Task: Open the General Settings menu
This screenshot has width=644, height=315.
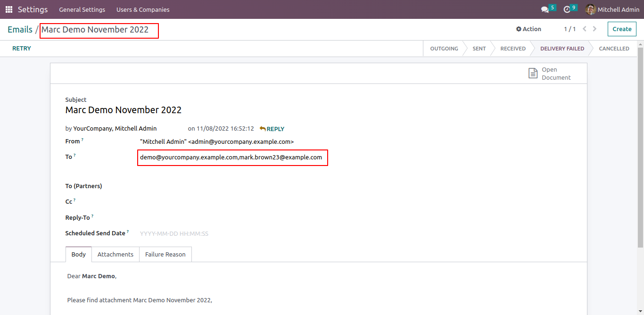Action: pyautogui.click(x=82, y=9)
